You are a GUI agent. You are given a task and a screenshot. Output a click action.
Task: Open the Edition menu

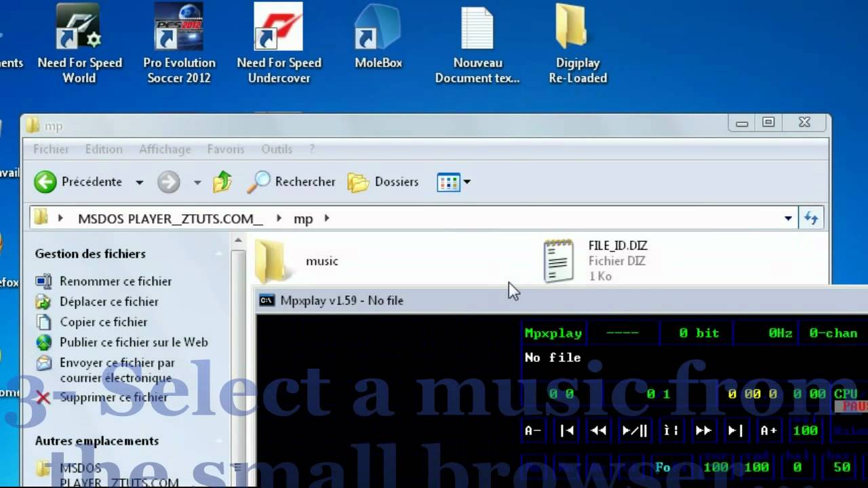[104, 149]
